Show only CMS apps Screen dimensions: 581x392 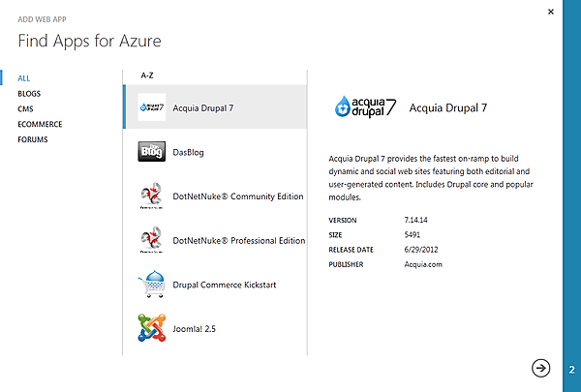(x=25, y=108)
